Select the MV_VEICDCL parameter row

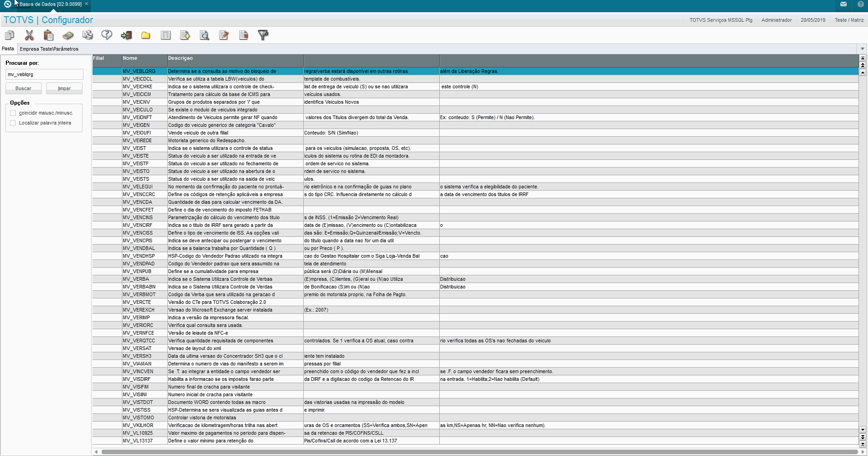pyautogui.click(x=475, y=79)
